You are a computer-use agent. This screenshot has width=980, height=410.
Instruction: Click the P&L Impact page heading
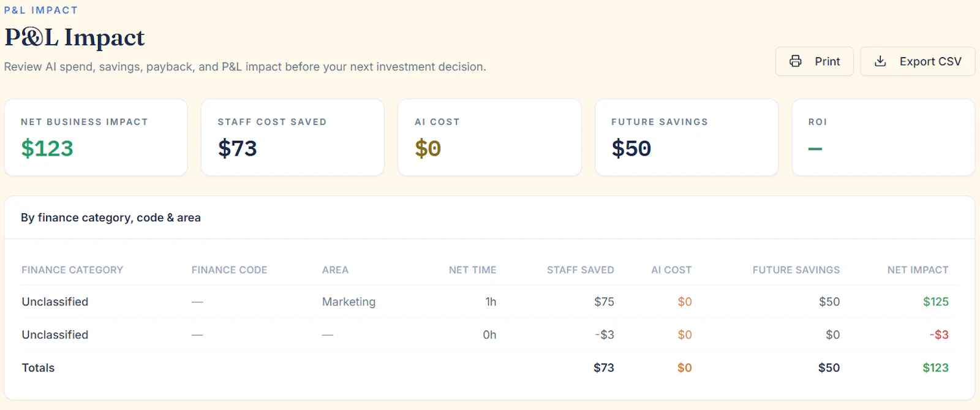pos(75,37)
